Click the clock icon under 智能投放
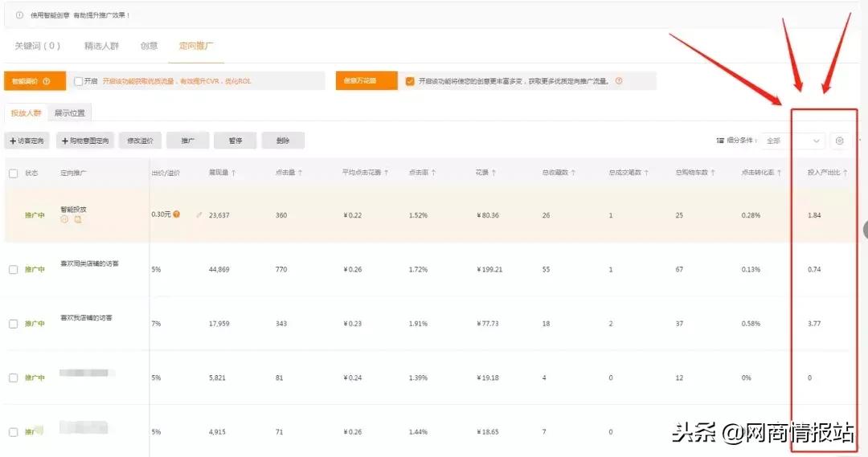 (x=64, y=219)
